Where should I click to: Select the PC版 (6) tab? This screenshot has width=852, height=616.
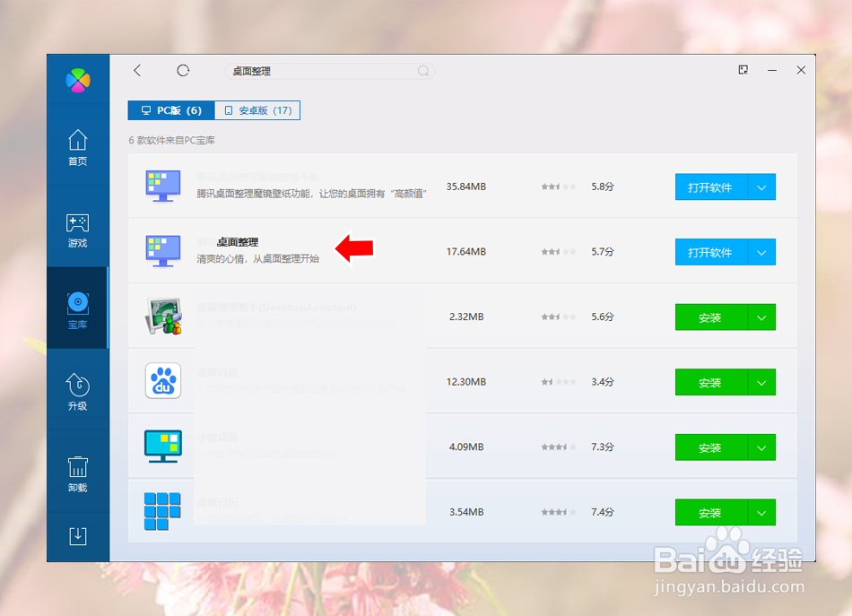(x=170, y=110)
